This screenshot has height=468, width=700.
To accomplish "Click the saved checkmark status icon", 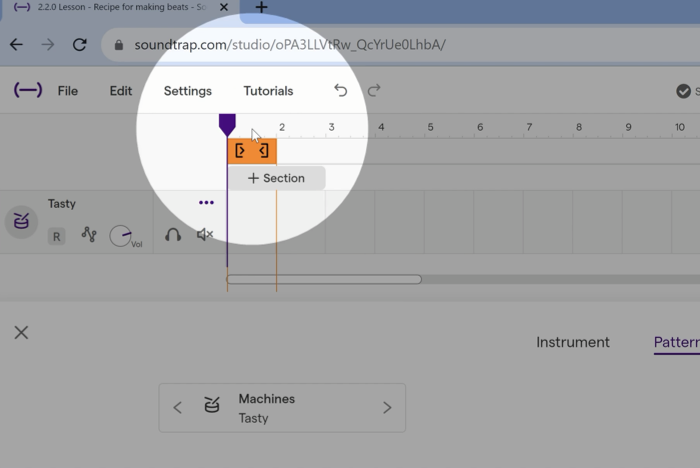I will pyautogui.click(x=683, y=91).
